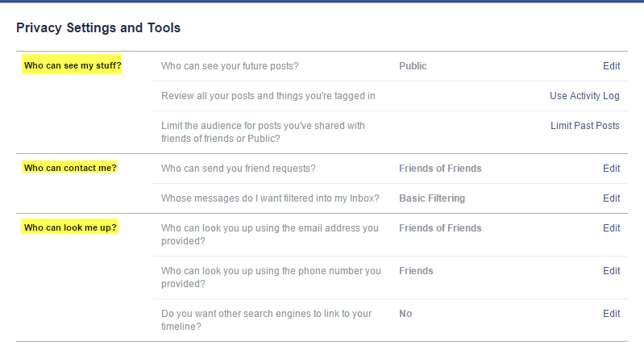
Task: Click the Privacy Settings and Tools title
Action: pyautogui.click(x=98, y=28)
